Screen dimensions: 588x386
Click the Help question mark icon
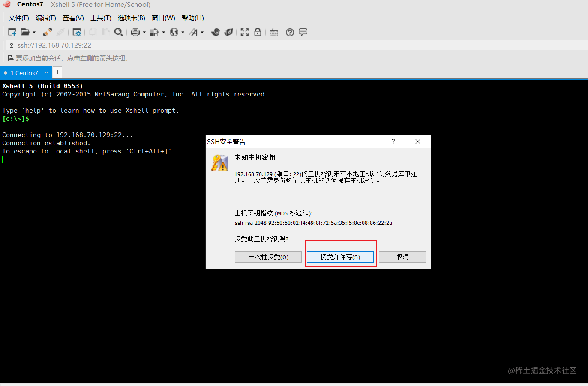(290, 32)
